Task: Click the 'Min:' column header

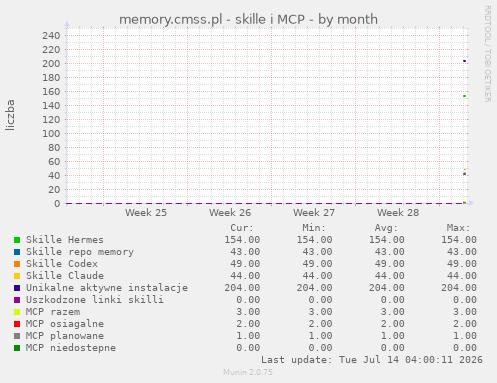Action: (x=314, y=228)
